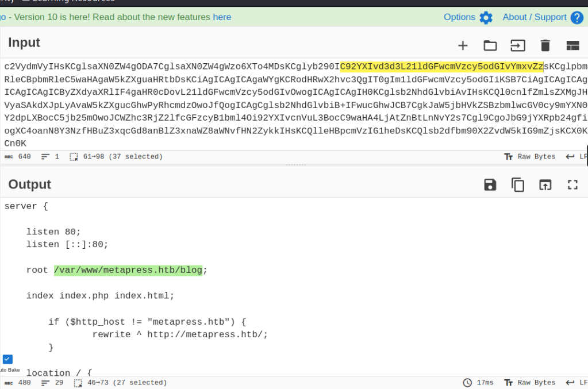Click the output length 480 status

point(18,383)
